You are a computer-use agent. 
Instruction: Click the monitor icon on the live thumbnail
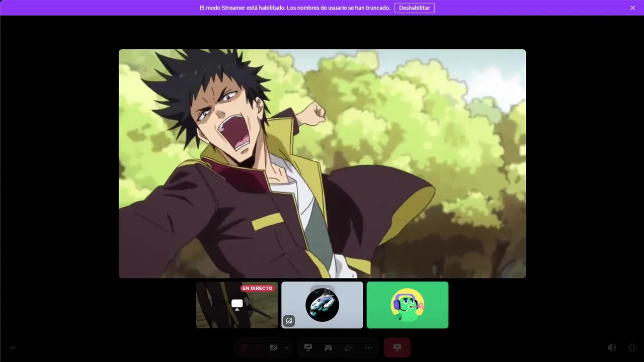coord(237,305)
